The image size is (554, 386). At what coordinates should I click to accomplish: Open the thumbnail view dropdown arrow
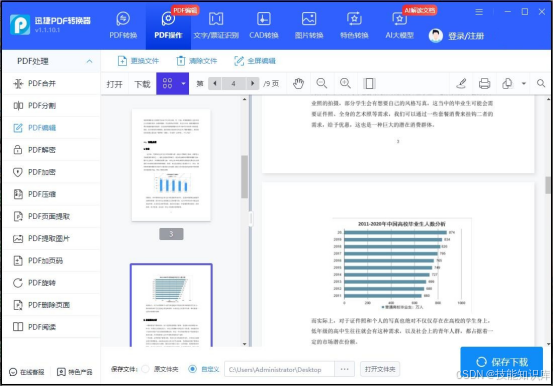coord(183,83)
